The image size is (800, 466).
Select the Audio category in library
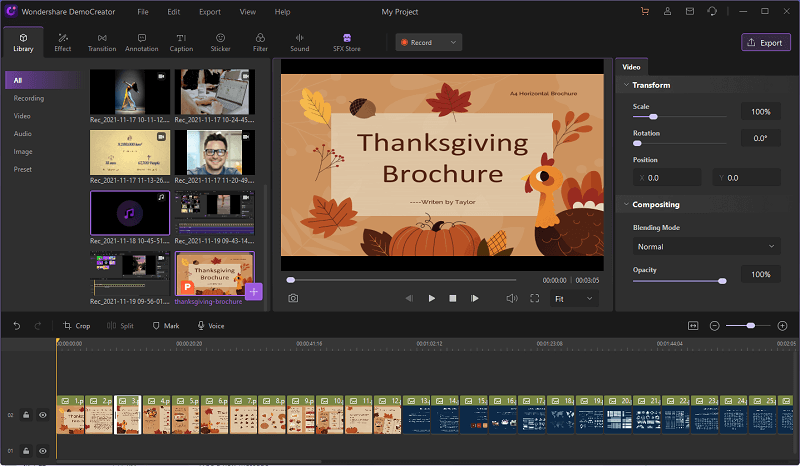pyautogui.click(x=22, y=133)
